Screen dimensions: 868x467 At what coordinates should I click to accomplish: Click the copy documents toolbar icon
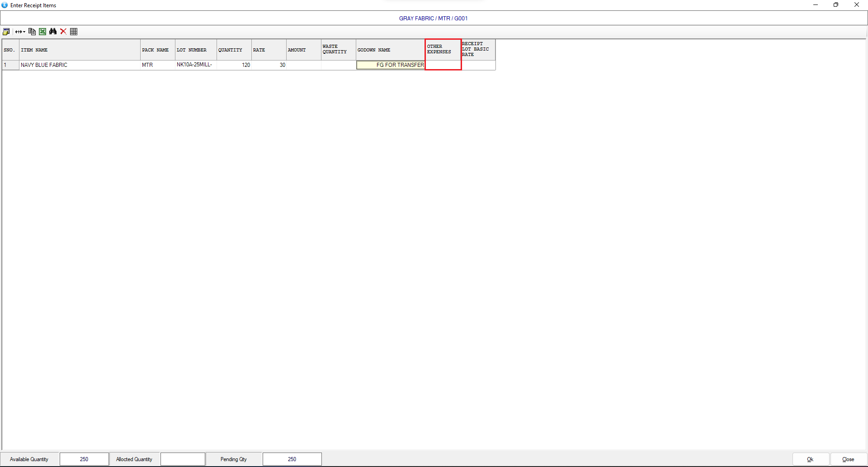pyautogui.click(x=32, y=32)
